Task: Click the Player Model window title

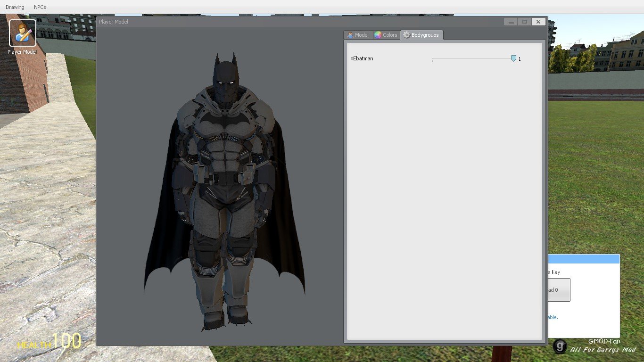Action: (114, 22)
